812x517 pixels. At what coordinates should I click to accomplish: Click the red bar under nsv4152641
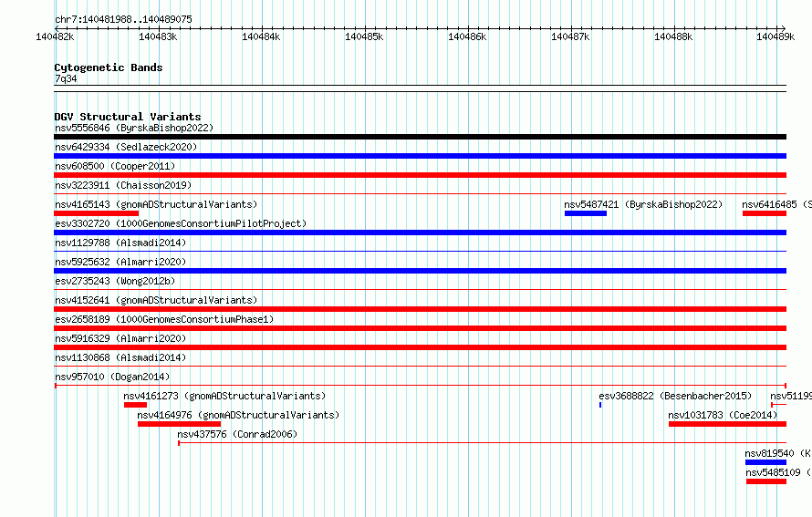tap(420, 309)
